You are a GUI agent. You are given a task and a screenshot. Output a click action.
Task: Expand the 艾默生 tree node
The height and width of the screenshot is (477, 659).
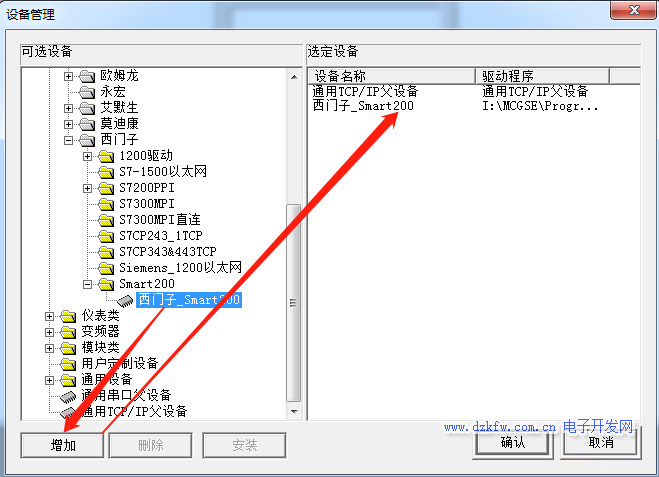click(x=68, y=108)
